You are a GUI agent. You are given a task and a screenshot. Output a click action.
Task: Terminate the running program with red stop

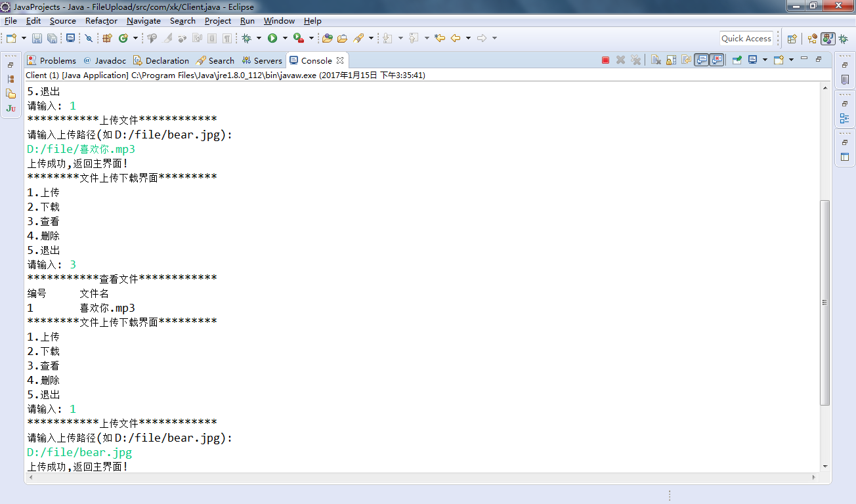(x=605, y=60)
